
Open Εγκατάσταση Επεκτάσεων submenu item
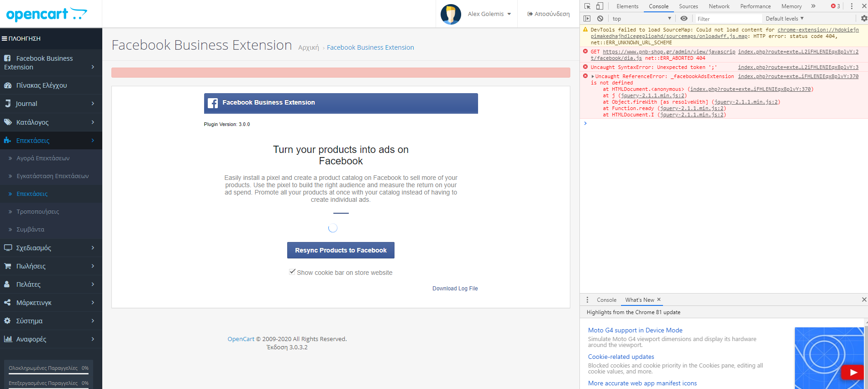(53, 176)
